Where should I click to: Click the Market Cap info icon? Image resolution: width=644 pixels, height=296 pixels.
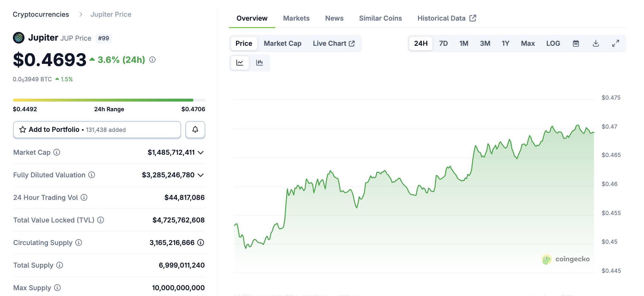click(x=57, y=152)
